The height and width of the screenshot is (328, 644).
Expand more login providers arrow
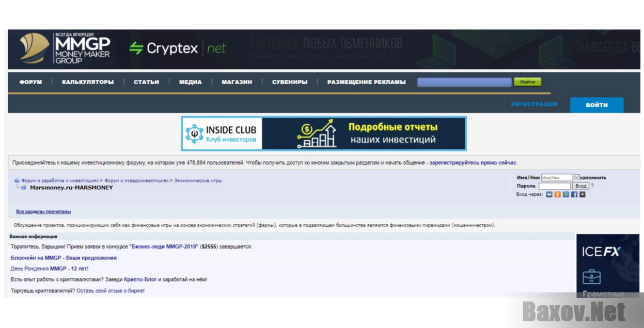tap(583, 194)
